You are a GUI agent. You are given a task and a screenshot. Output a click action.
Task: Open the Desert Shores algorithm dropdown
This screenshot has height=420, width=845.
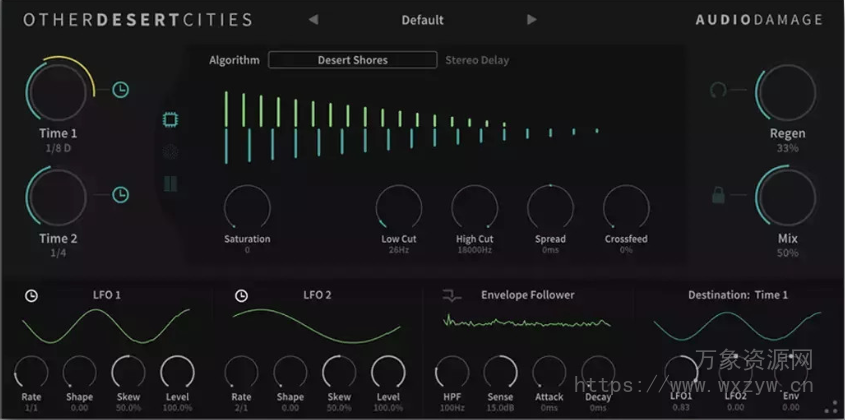352,60
